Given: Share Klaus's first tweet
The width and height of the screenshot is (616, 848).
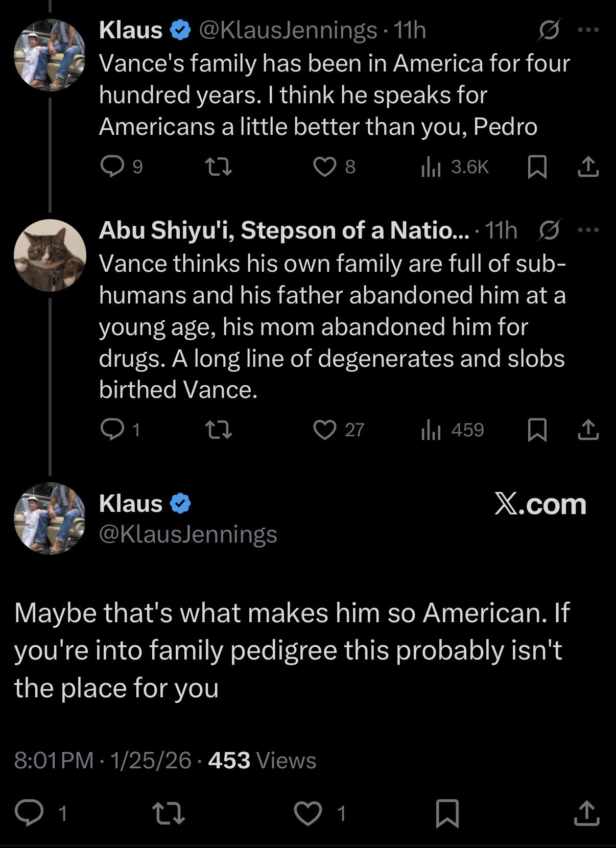Looking at the screenshot, I should click(x=588, y=167).
